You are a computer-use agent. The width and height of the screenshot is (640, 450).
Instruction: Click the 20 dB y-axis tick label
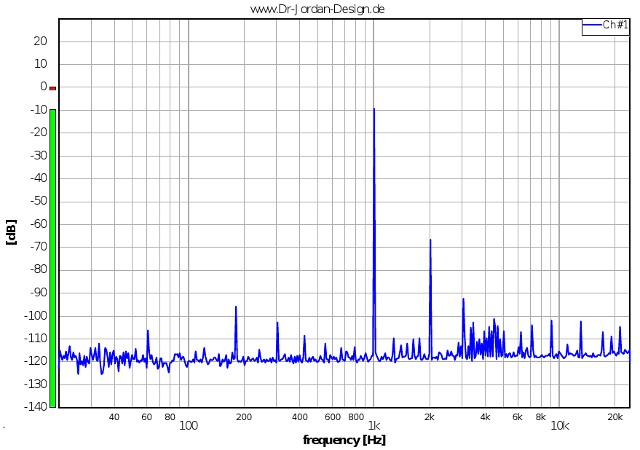click(x=40, y=41)
